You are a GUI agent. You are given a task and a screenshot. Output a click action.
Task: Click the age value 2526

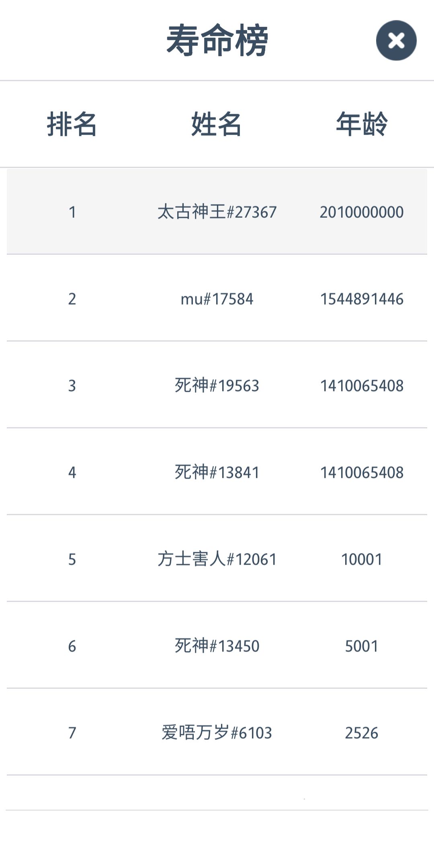(362, 733)
